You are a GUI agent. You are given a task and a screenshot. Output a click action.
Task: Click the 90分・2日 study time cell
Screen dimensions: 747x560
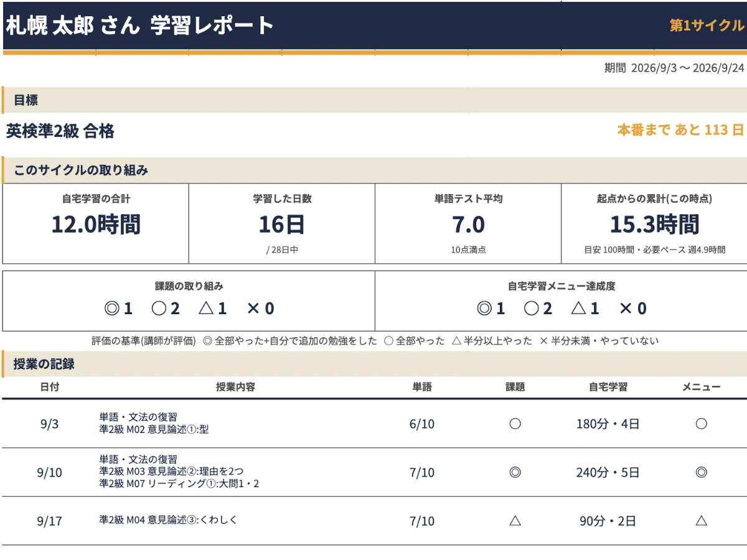pos(608,521)
